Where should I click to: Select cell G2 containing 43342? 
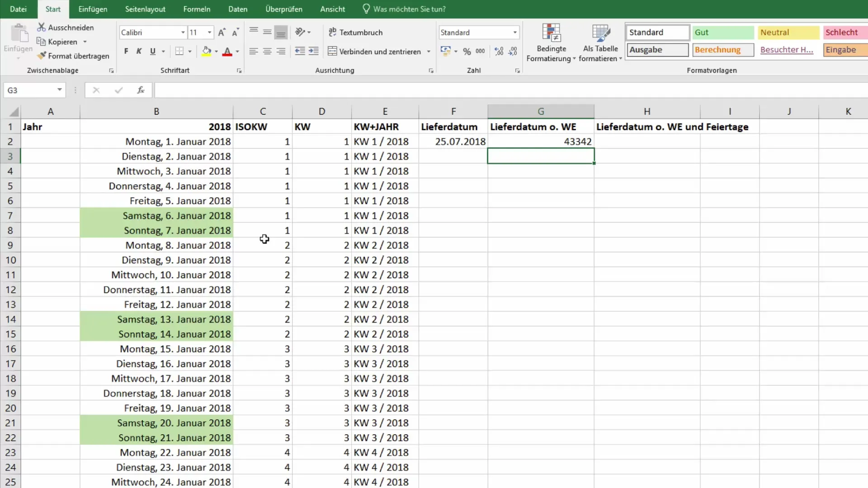click(541, 141)
